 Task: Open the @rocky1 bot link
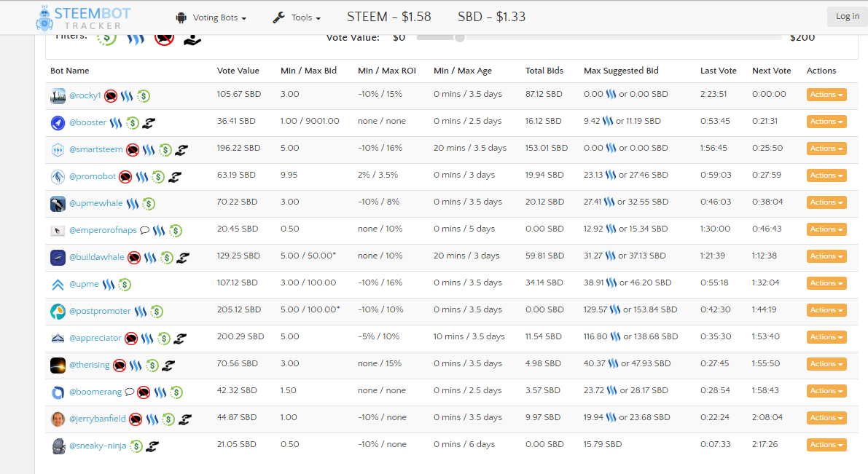tap(85, 95)
